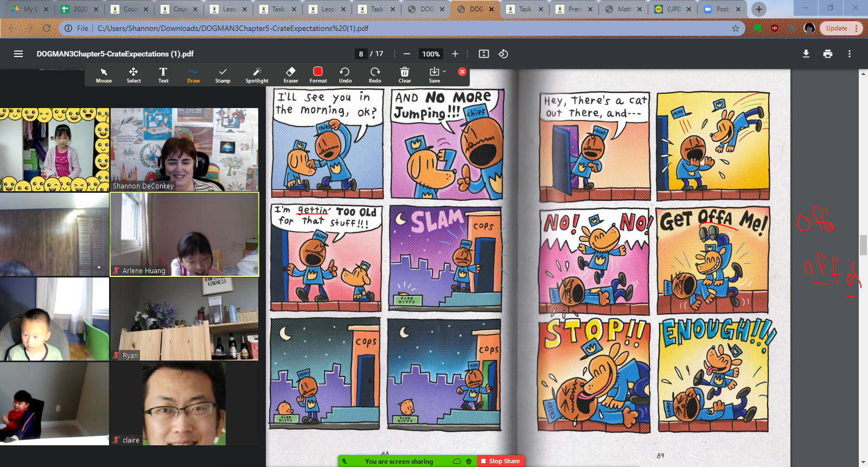Screen dimensions: 868x467
Task: Click the Chrome Update button
Action: (841, 28)
